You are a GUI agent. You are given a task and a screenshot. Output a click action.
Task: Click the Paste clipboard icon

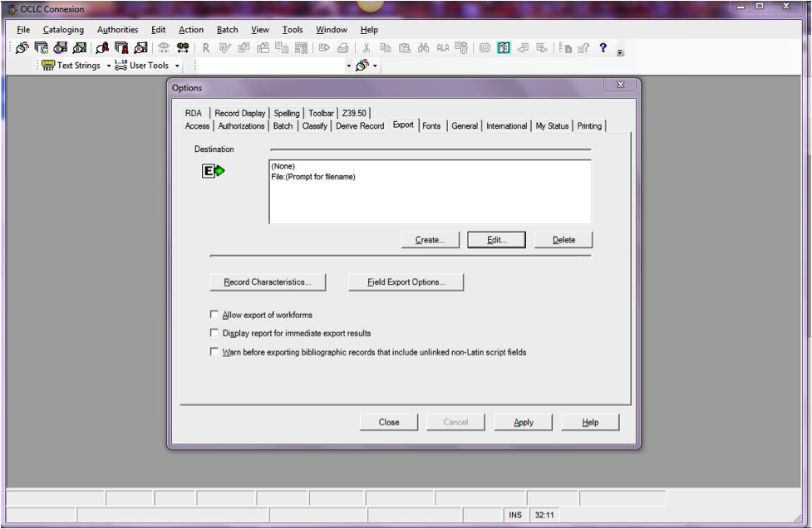tap(405, 48)
